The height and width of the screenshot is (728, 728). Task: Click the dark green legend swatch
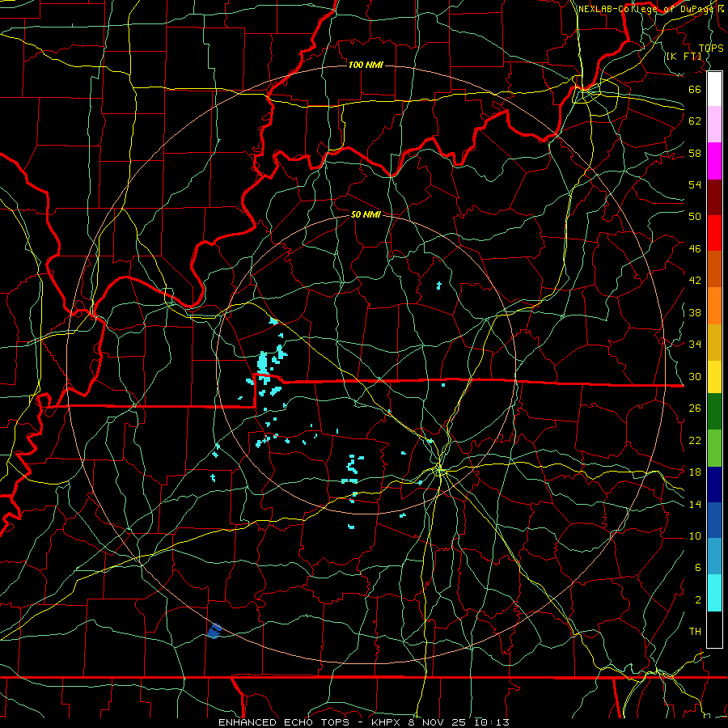click(x=714, y=412)
